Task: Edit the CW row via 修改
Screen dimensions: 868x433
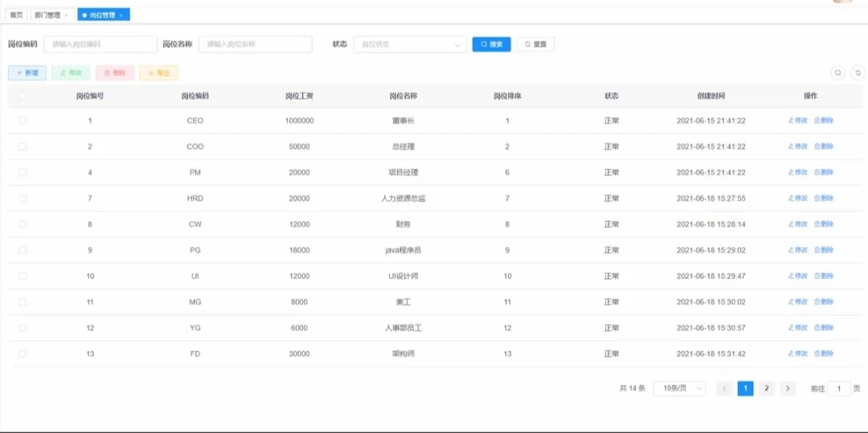Action: (x=798, y=224)
